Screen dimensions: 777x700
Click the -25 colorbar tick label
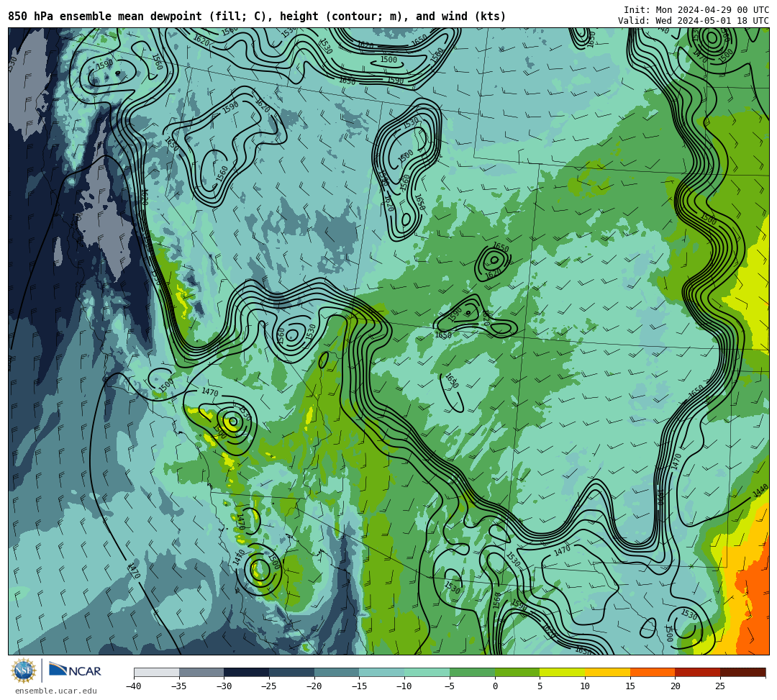269,686
